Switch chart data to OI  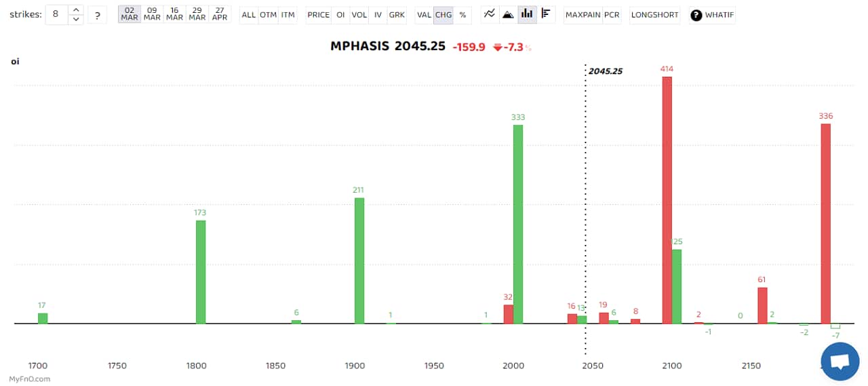tap(341, 14)
